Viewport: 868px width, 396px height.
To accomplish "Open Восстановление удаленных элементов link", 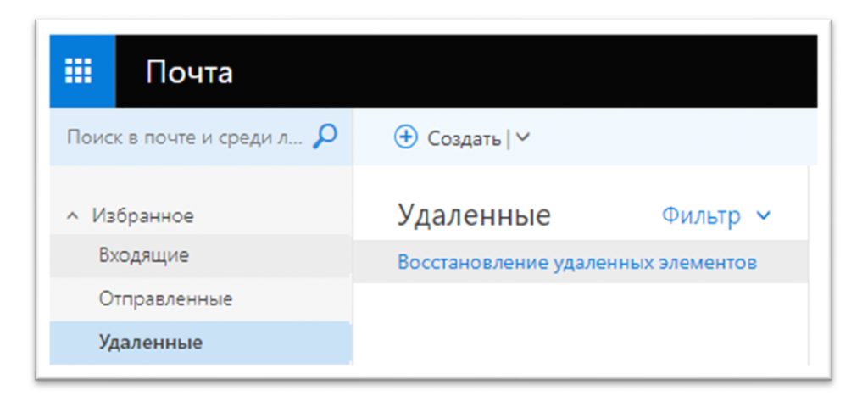I will (576, 263).
